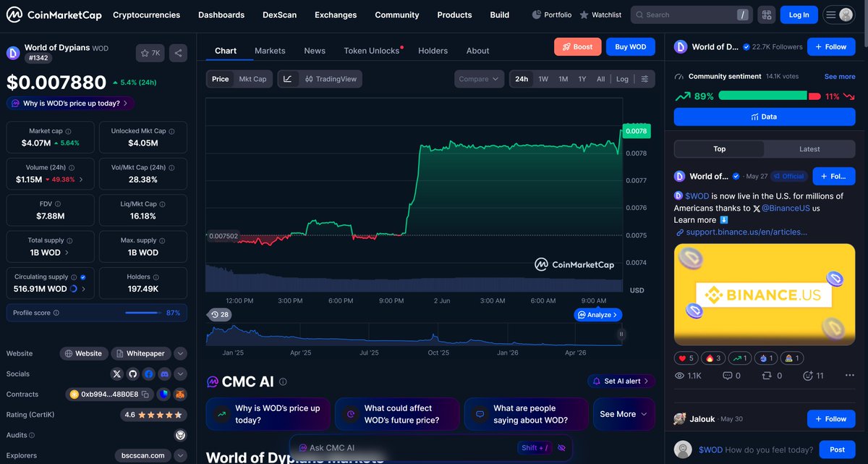Click the range slider handle on mini chart

(621, 334)
